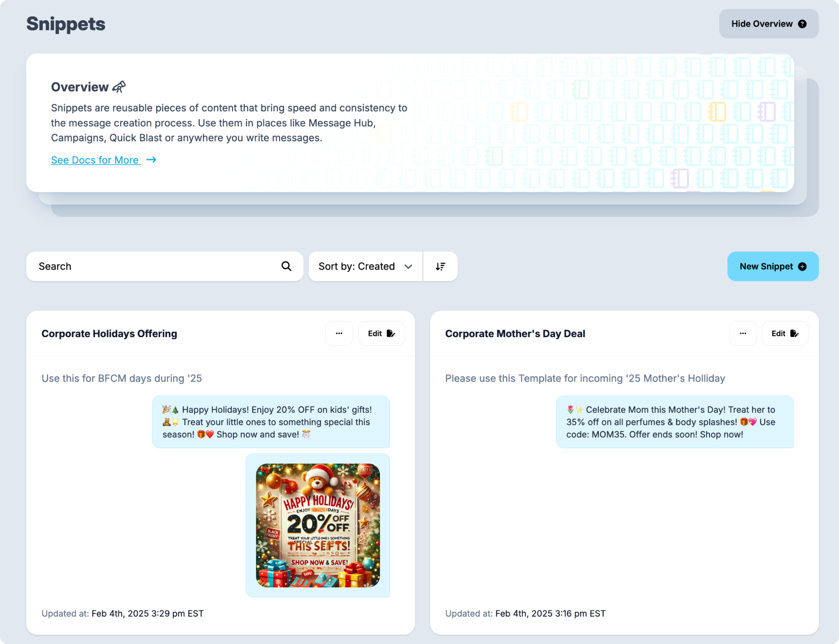This screenshot has height=644, width=839.
Task: Open the Happy Holidays image thumbnail
Action: pos(318,525)
